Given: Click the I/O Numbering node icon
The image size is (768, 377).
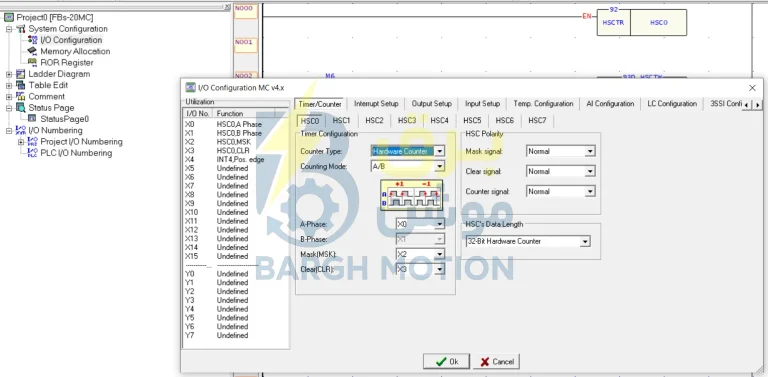Looking at the screenshot, I should [21, 130].
